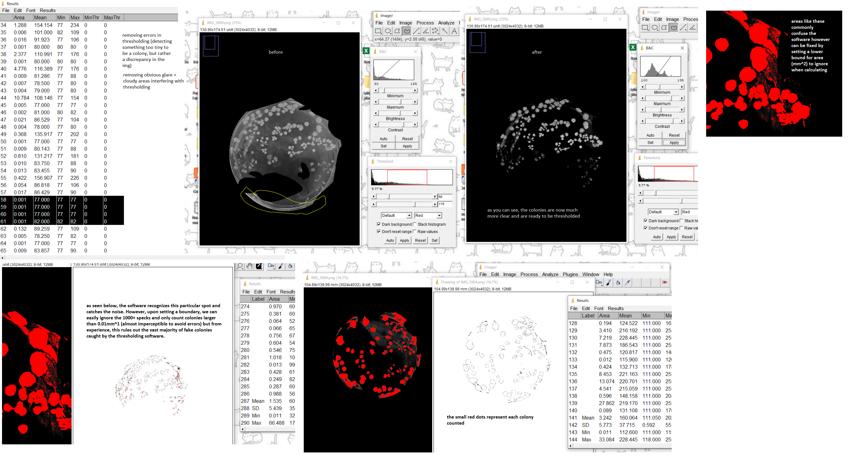The height and width of the screenshot is (457, 868).
Task: Enable the Stack histogram checkbox
Action: tap(415, 224)
